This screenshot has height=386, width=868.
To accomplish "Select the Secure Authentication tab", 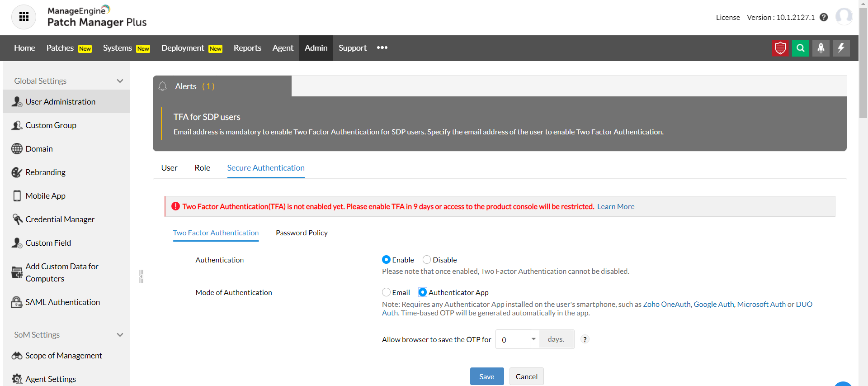I will click(266, 168).
